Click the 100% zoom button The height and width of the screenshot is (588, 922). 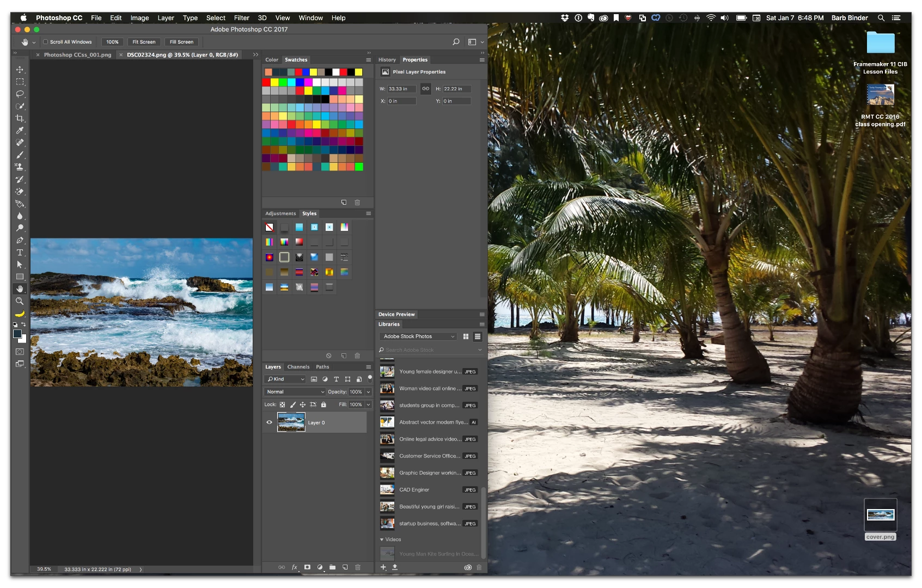point(112,42)
